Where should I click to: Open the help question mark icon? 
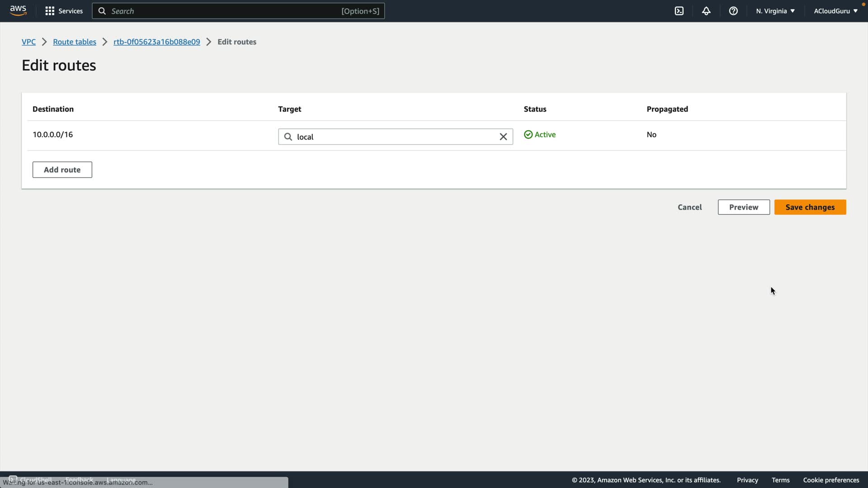tap(733, 11)
